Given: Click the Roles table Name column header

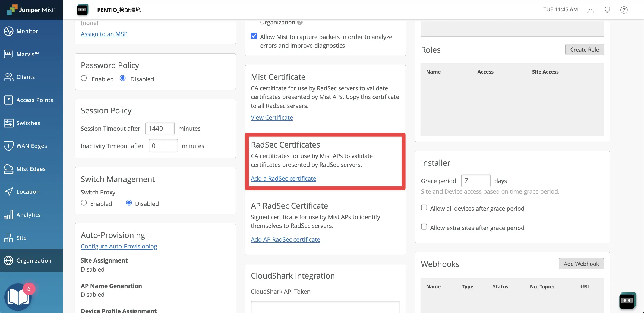Looking at the screenshot, I should 433,72.
